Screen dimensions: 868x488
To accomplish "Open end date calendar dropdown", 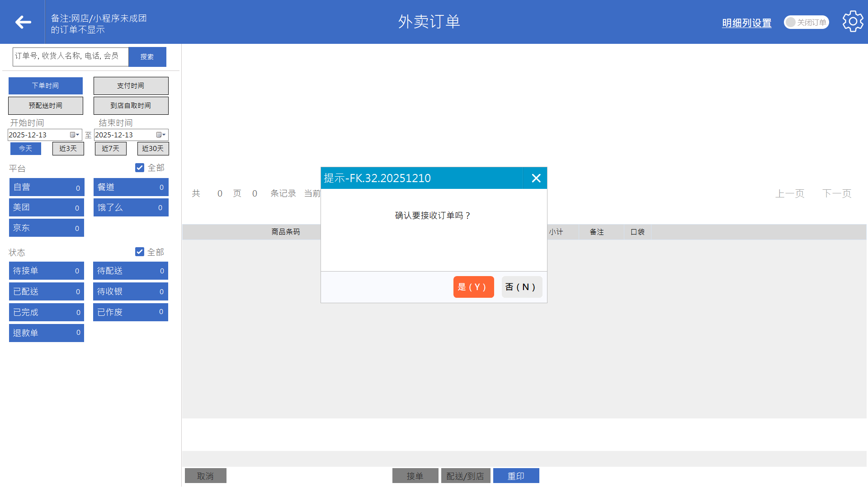I will point(161,135).
